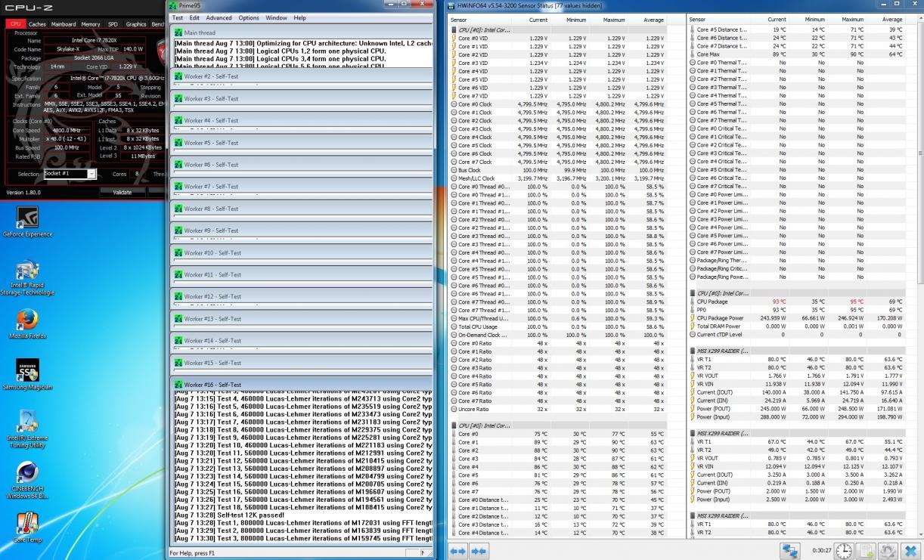Switch to the Caches tab in CPU-Z
The width and height of the screenshot is (924, 560).
click(37, 24)
